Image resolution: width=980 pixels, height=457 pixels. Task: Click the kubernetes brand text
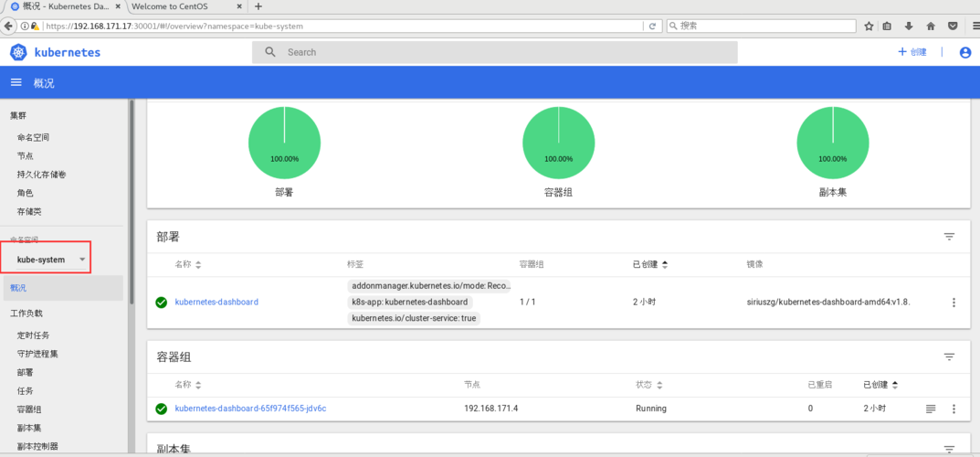68,52
